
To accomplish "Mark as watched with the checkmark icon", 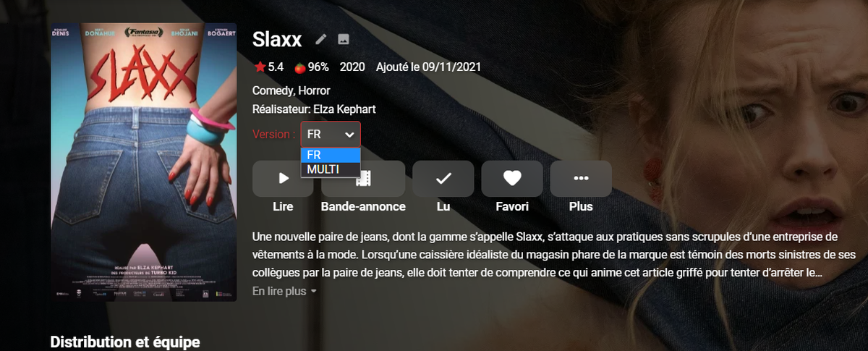I will pos(443,178).
